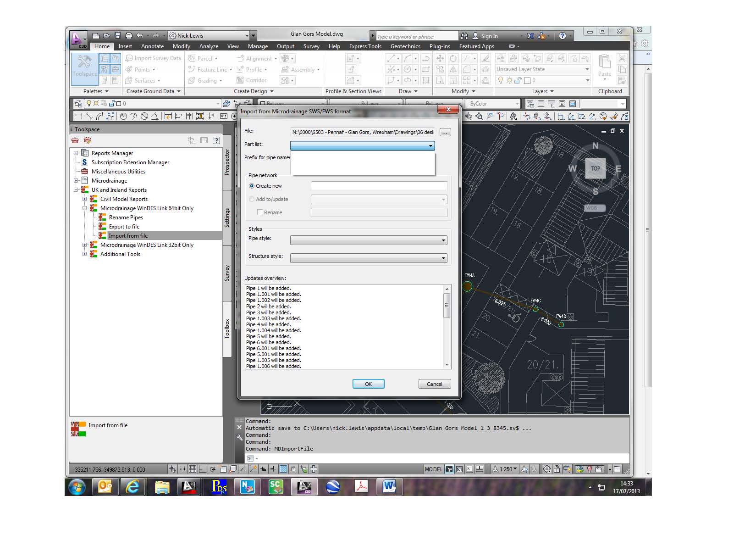Switch to the Insert ribbon tab
Image resolution: width=756 pixels, height=535 pixels.
coord(125,46)
